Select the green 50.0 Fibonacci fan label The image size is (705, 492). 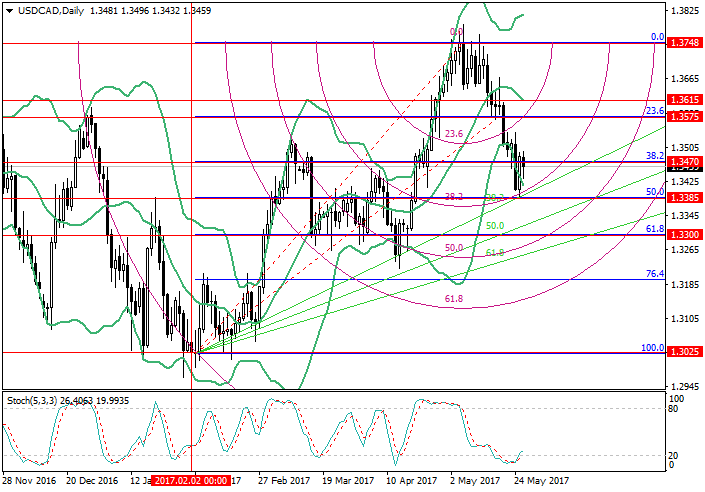coord(495,226)
